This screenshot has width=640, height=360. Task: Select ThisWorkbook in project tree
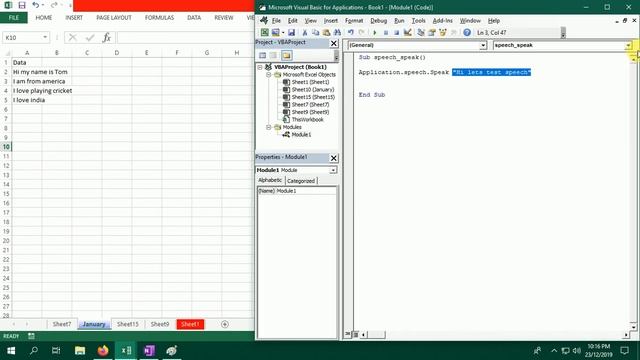(x=307, y=120)
